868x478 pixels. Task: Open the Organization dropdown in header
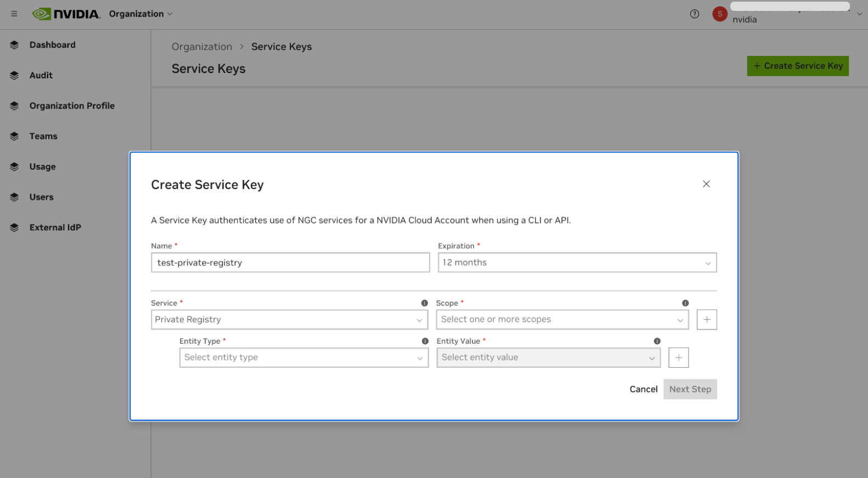pos(140,14)
